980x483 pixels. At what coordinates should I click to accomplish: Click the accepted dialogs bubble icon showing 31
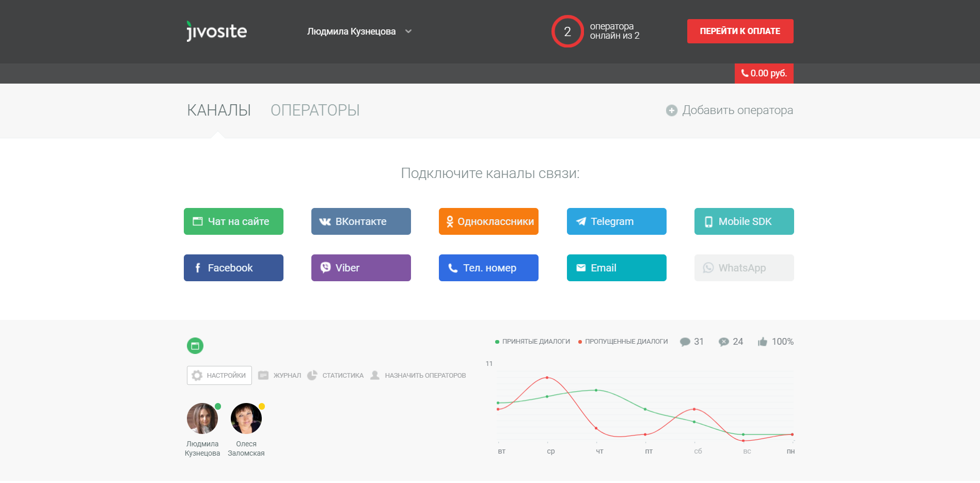click(x=685, y=342)
